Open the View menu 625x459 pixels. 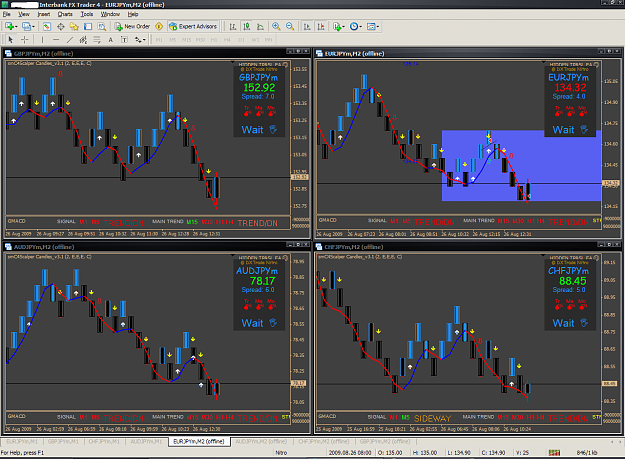pos(24,14)
